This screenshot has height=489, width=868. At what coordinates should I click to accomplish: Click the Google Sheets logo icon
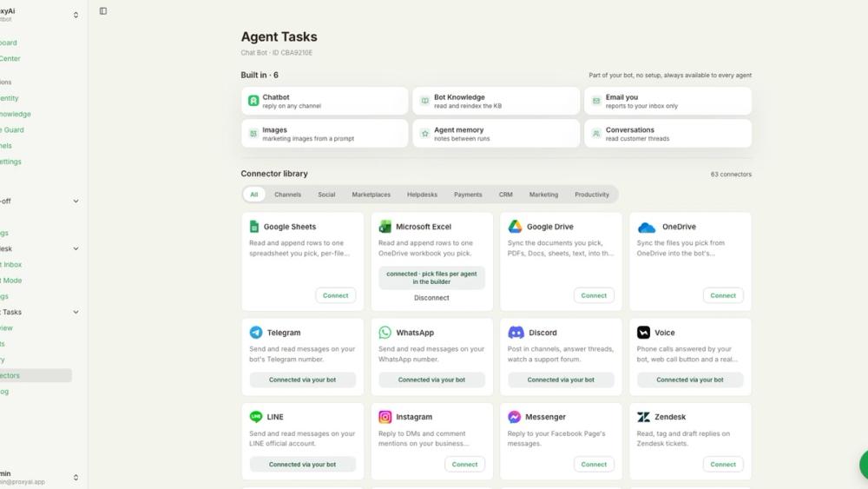(x=254, y=227)
